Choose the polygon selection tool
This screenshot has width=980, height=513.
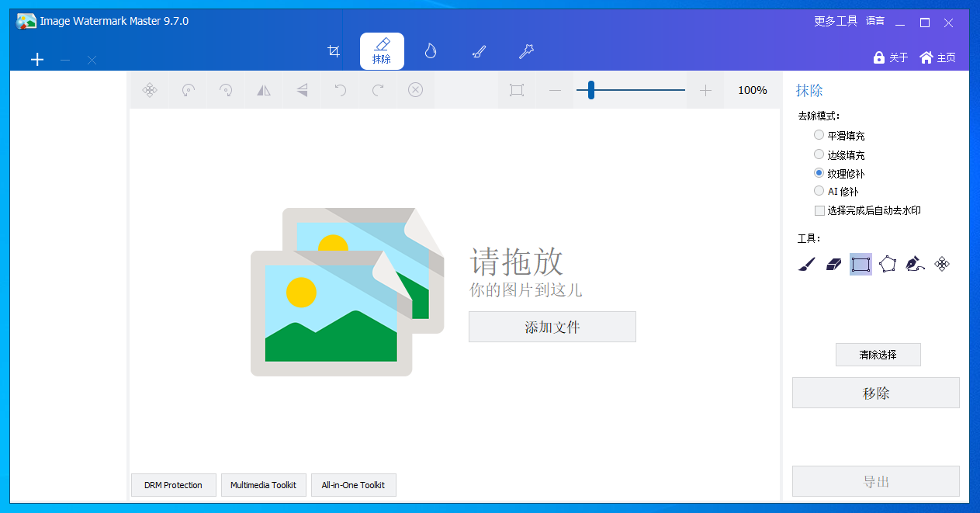pos(888,265)
